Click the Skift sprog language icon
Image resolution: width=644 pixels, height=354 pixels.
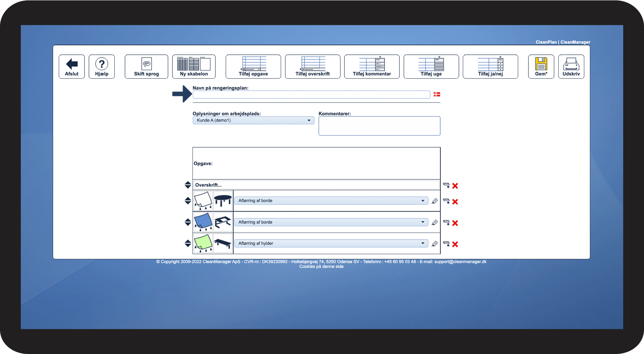point(147,66)
